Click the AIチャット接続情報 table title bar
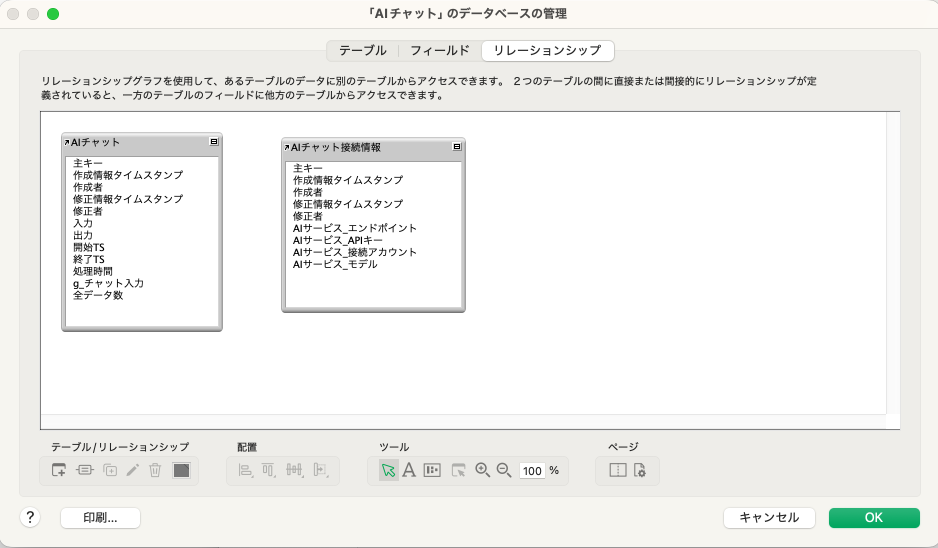 pos(373,147)
